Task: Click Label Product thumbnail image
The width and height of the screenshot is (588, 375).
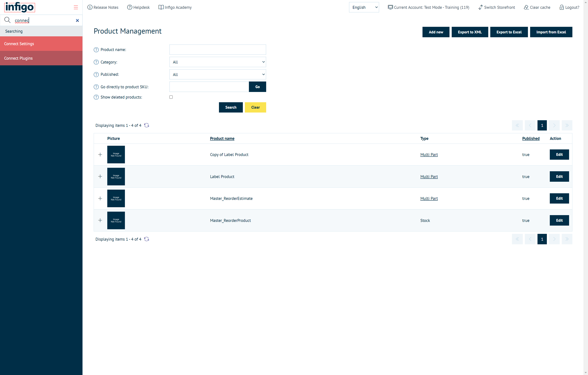Action: click(116, 176)
